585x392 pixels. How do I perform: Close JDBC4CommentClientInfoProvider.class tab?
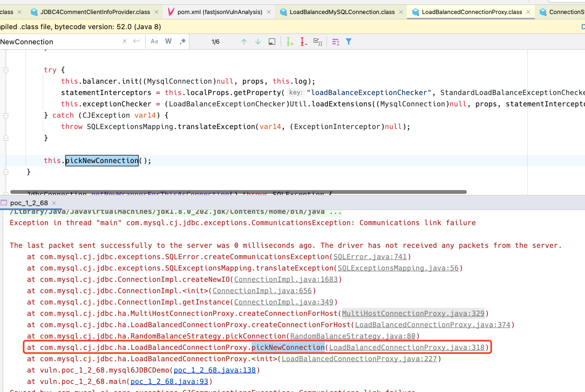pos(156,12)
